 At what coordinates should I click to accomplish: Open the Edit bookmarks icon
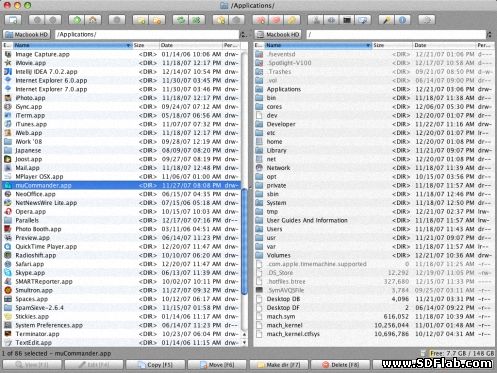pyautogui.click(x=276, y=20)
